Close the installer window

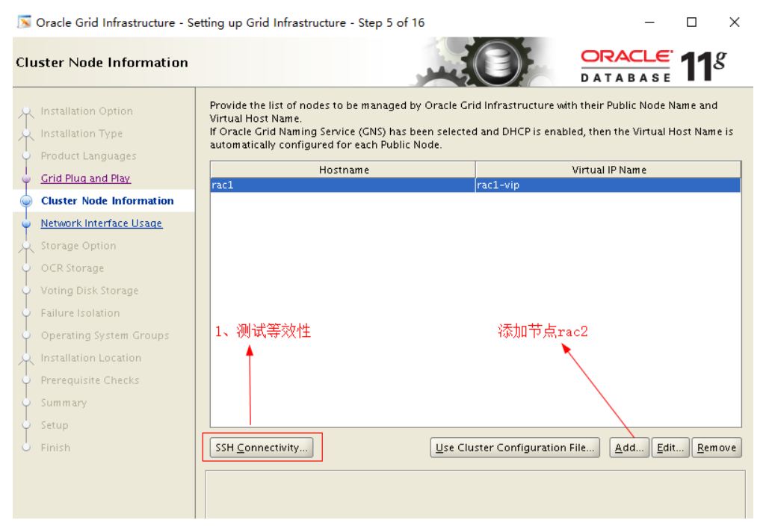[x=734, y=22]
